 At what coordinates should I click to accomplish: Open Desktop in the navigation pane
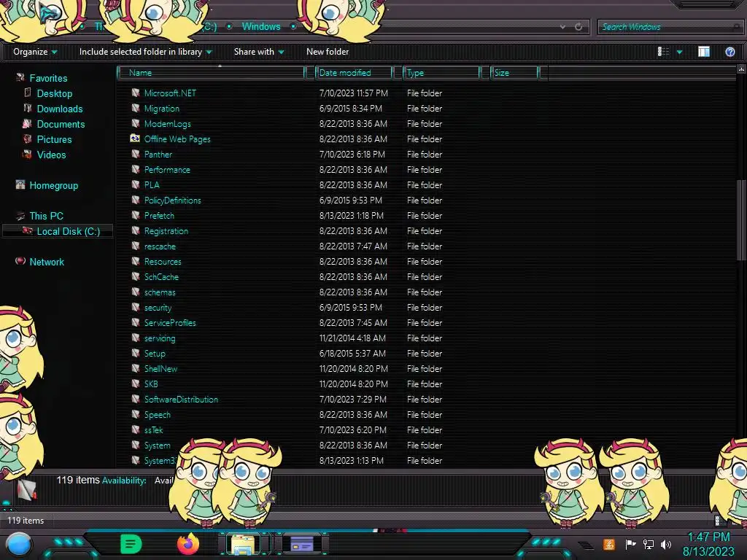pyautogui.click(x=54, y=93)
